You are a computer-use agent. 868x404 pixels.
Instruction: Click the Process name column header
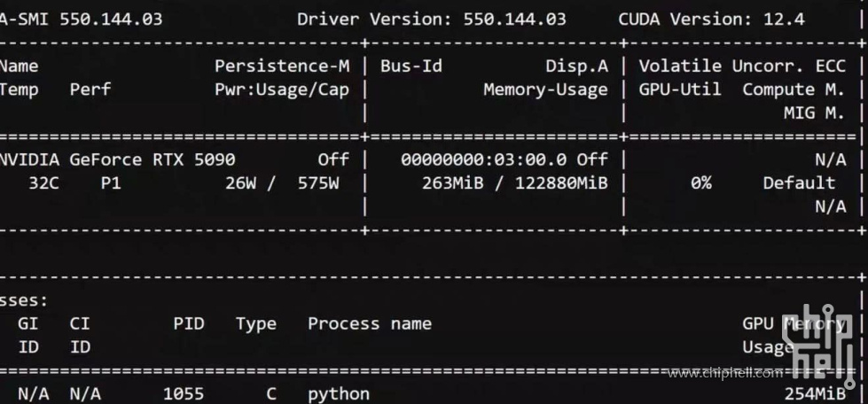(x=370, y=324)
